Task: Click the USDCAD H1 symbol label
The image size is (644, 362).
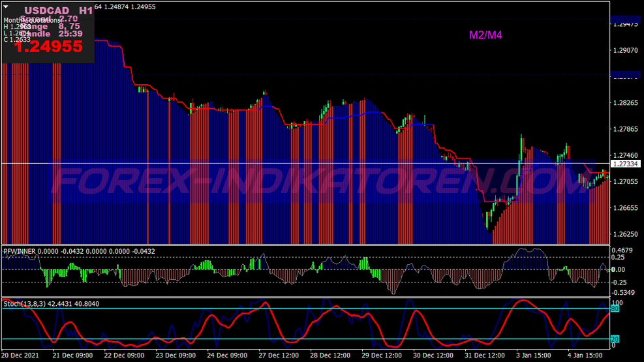Action: (x=58, y=10)
